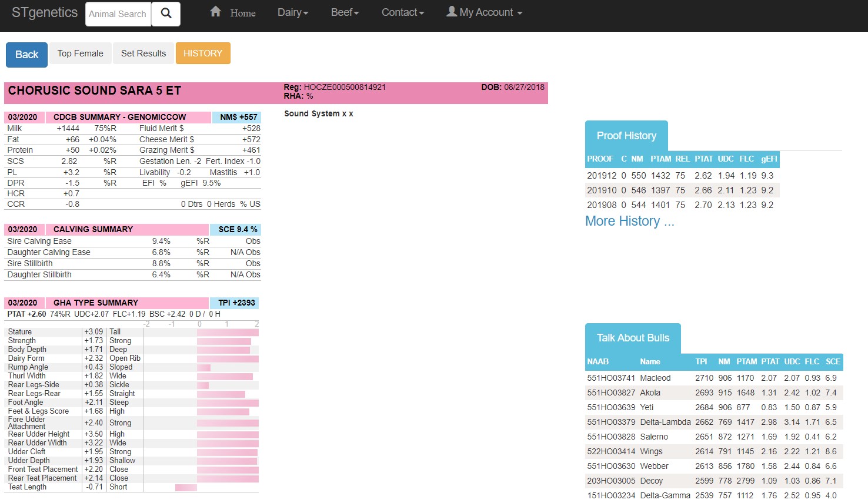Image resolution: width=868 pixels, height=503 pixels.
Task: Select proof row 201908
Action: click(682, 205)
